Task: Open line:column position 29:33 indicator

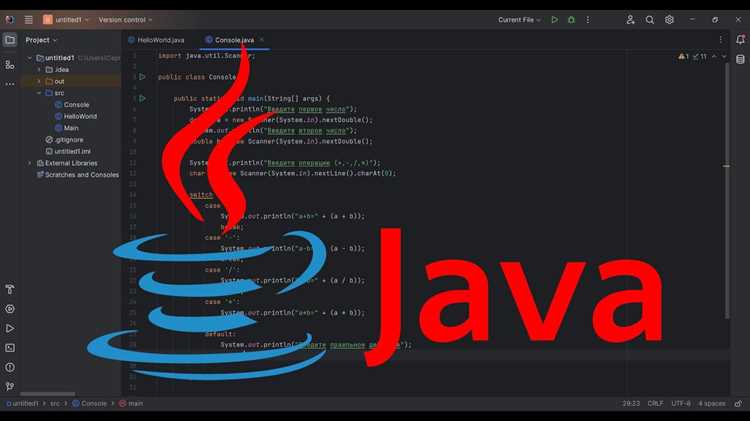Action: (x=631, y=403)
